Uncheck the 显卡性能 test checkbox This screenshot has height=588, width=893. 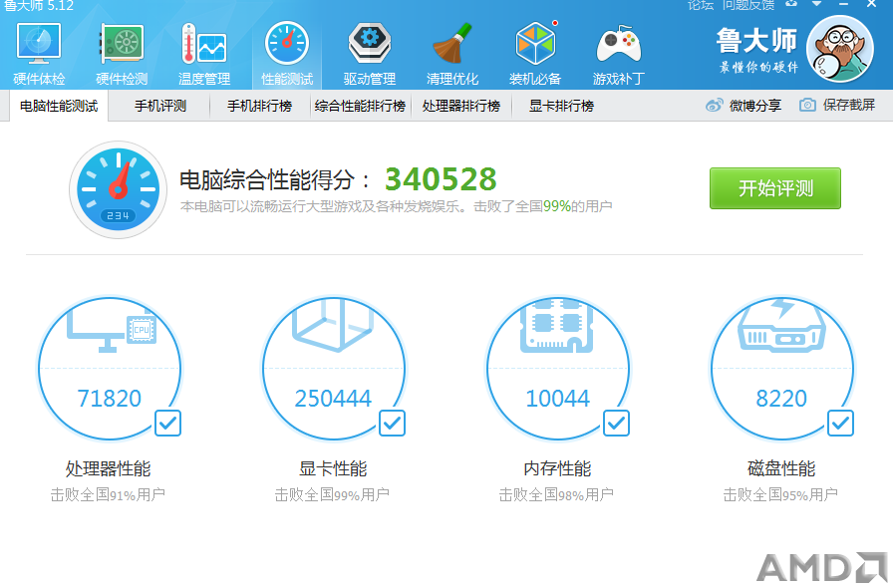(393, 424)
